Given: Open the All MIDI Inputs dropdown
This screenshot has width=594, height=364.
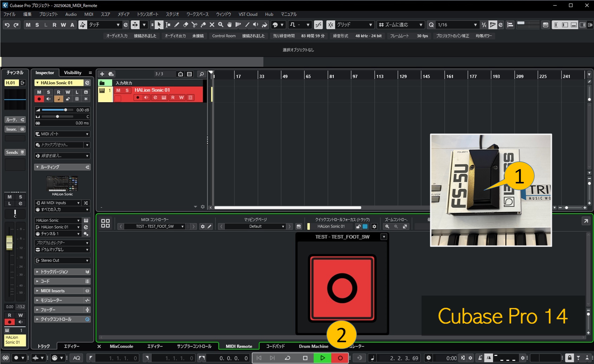Looking at the screenshot, I should pos(58,203).
